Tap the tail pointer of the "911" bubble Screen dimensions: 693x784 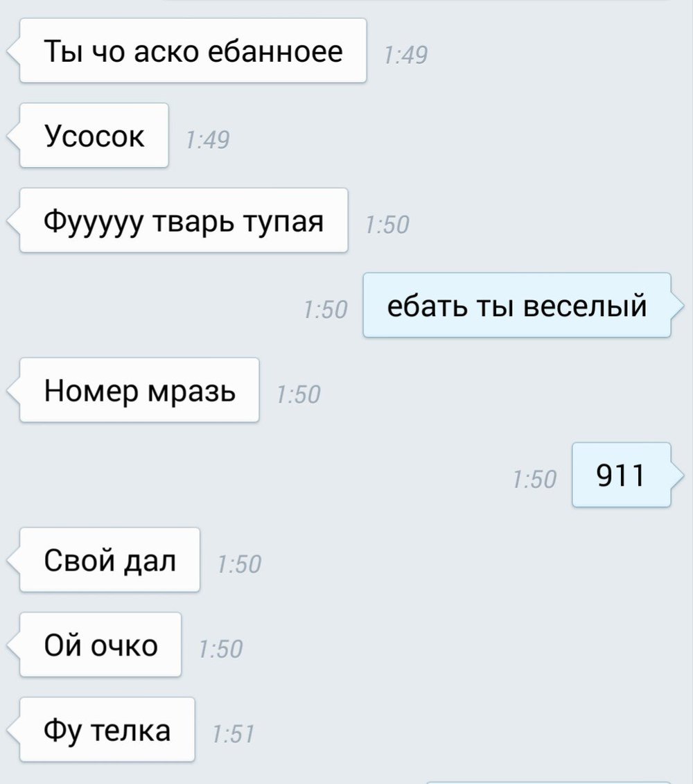click(677, 475)
